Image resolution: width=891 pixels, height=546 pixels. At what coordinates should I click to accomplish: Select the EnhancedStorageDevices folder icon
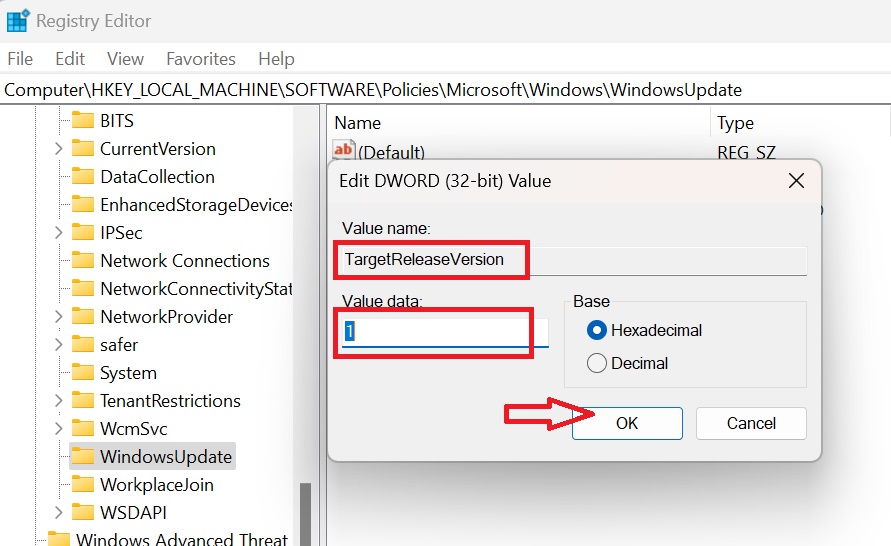tap(83, 204)
